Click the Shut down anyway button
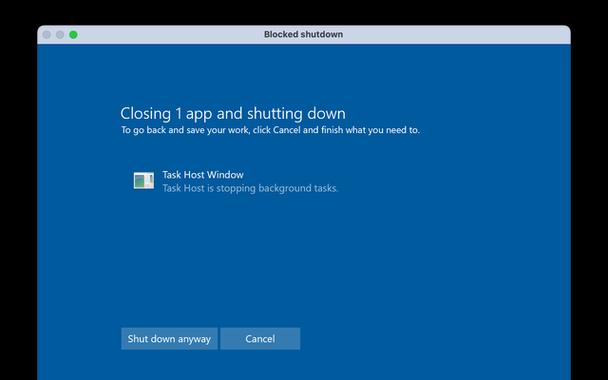 (169, 339)
